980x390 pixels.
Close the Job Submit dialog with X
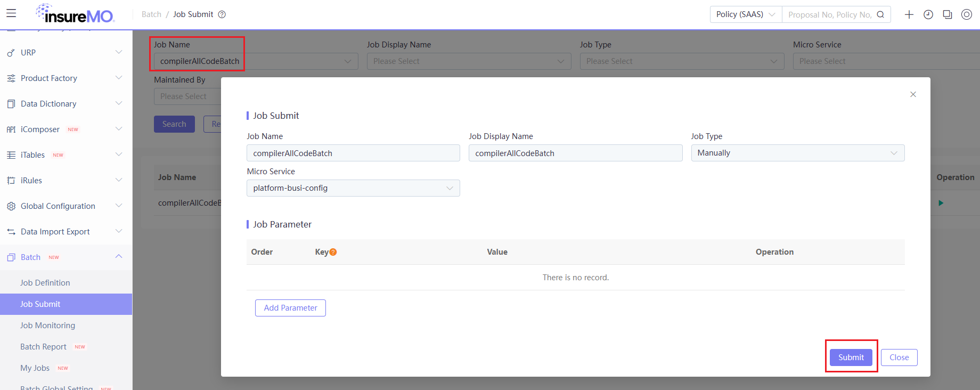[x=913, y=94]
